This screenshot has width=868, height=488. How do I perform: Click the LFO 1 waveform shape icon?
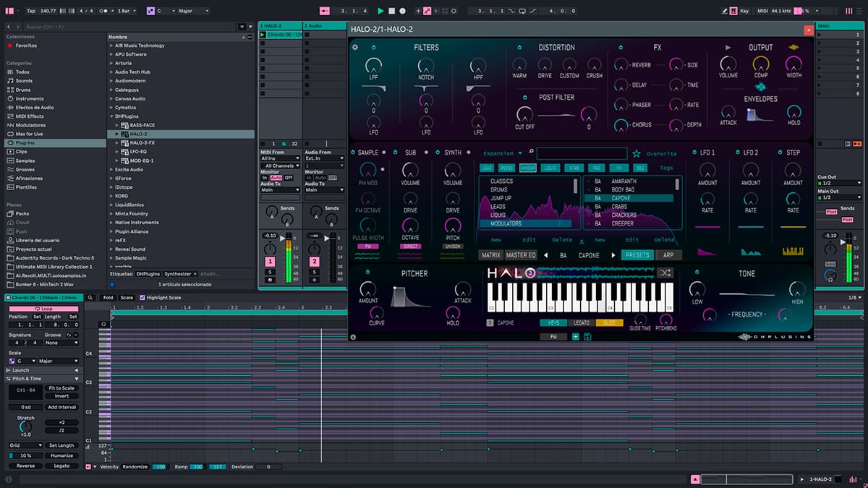[707, 252]
